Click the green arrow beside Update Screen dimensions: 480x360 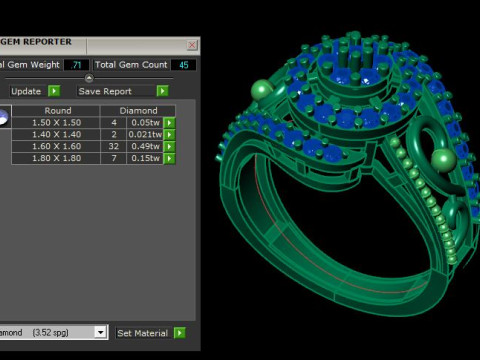[x=54, y=91]
